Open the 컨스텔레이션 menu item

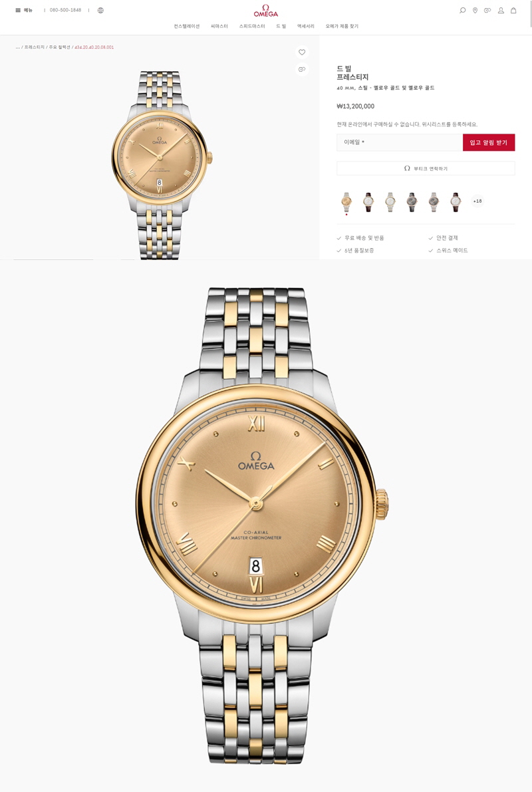tap(186, 26)
